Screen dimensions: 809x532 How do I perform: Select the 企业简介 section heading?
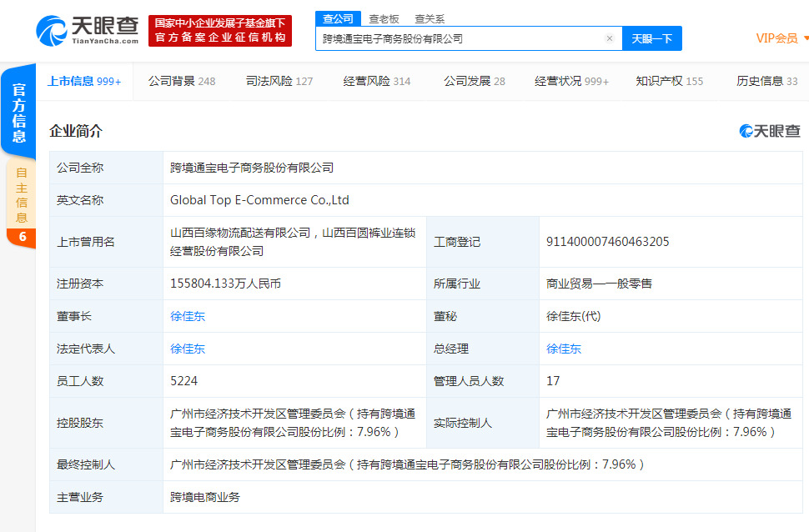(76, 131)
